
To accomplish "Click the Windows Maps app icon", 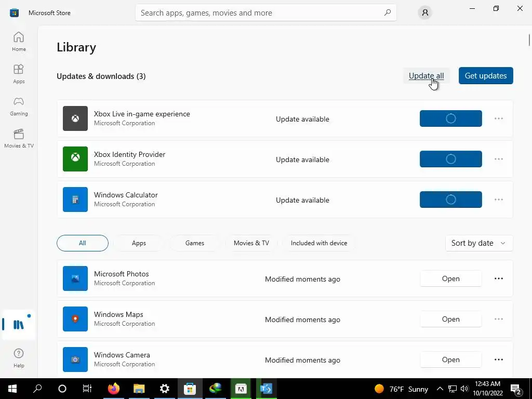I will (x=75, y=319).
